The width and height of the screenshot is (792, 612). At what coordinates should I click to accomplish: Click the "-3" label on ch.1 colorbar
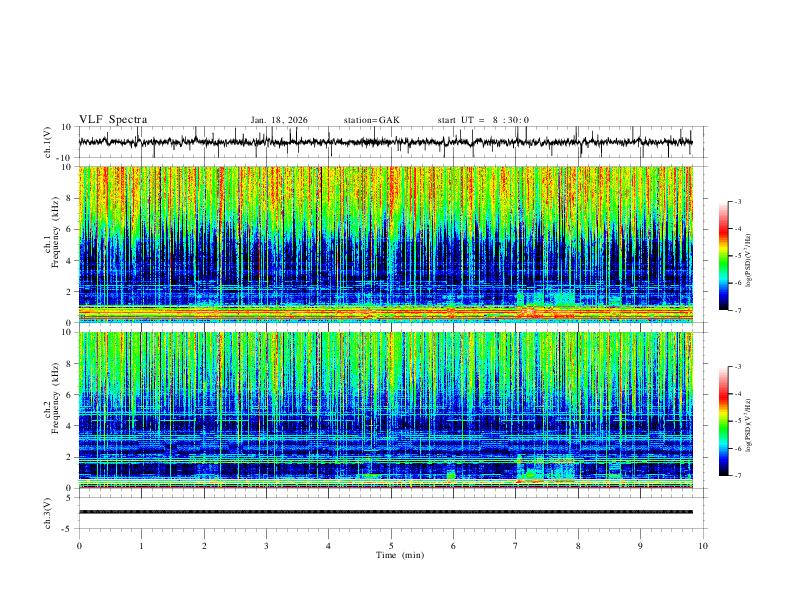(738, 201)
